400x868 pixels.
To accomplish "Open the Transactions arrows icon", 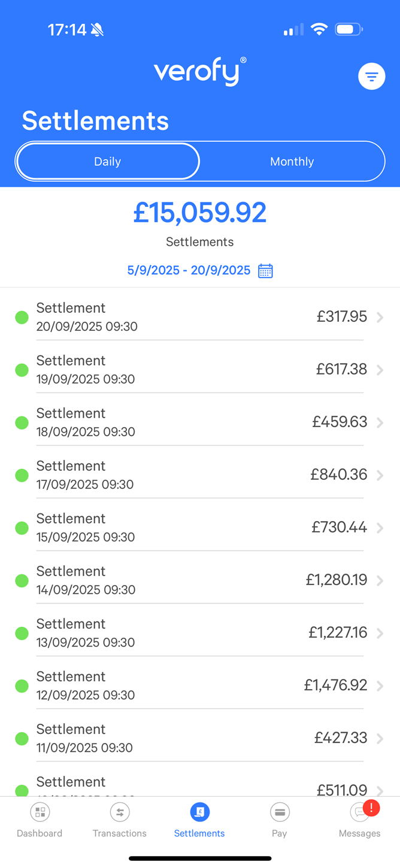I will (x=120, y=812).
